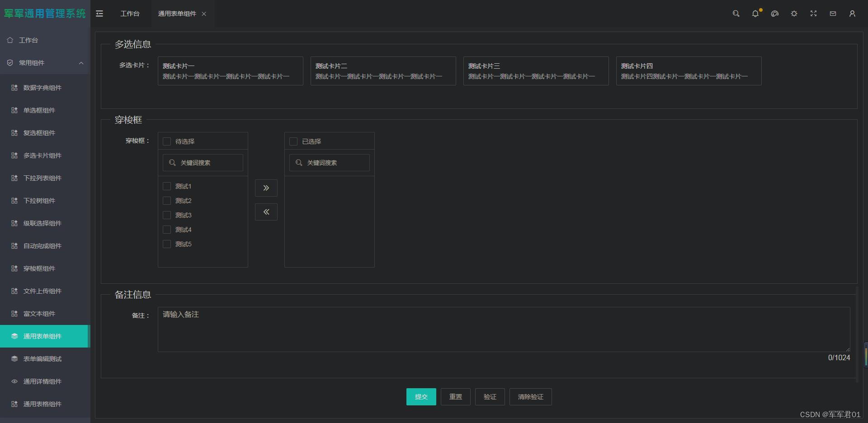Tick the 测试2 checkbox

pyautogui.click(x=167, y=201)
